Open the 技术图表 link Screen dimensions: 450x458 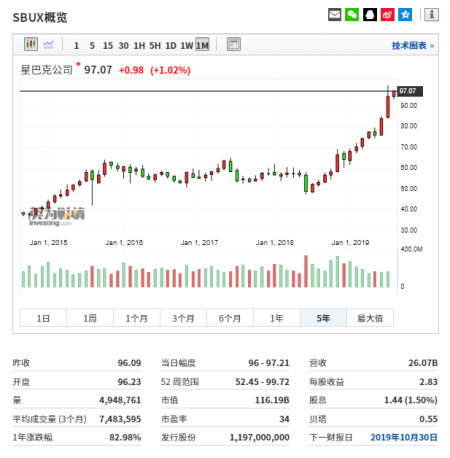[413, 45]
